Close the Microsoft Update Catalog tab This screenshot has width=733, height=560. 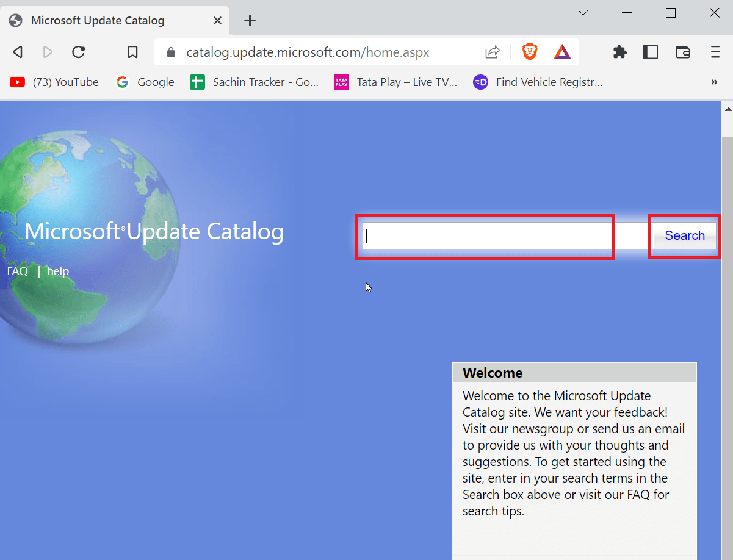tap(217, 21)
